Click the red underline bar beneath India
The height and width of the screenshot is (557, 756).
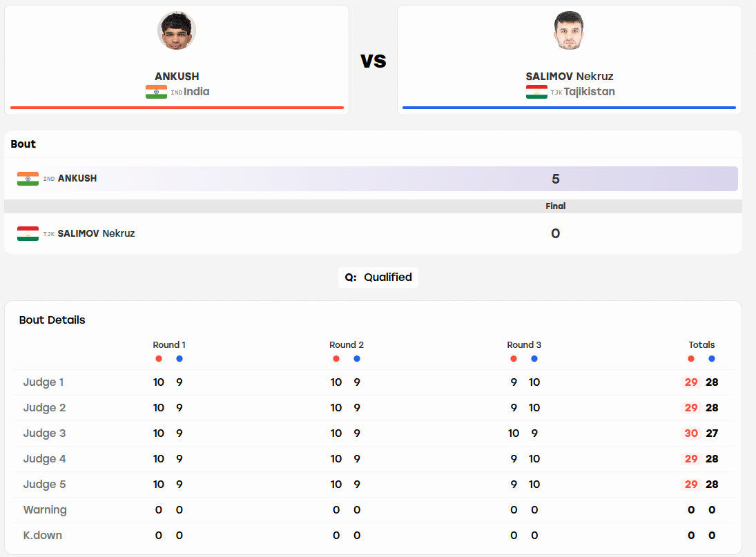[177, 108]
